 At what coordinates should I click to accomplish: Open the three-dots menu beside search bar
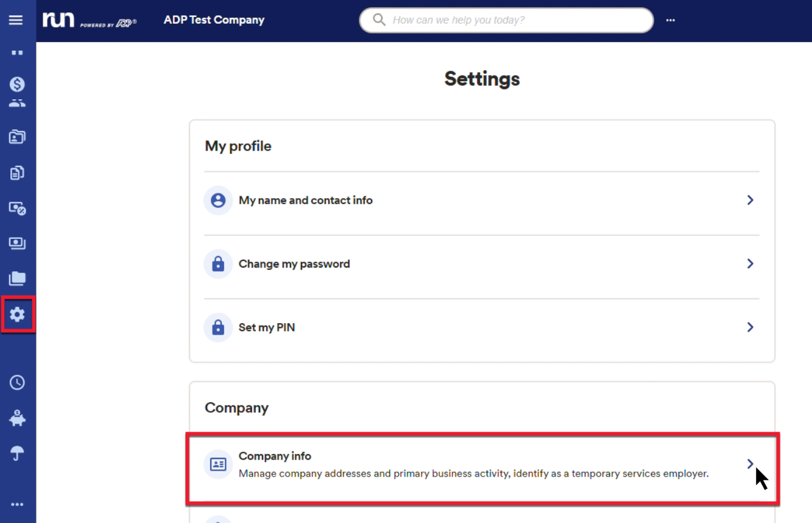[671, 20]
